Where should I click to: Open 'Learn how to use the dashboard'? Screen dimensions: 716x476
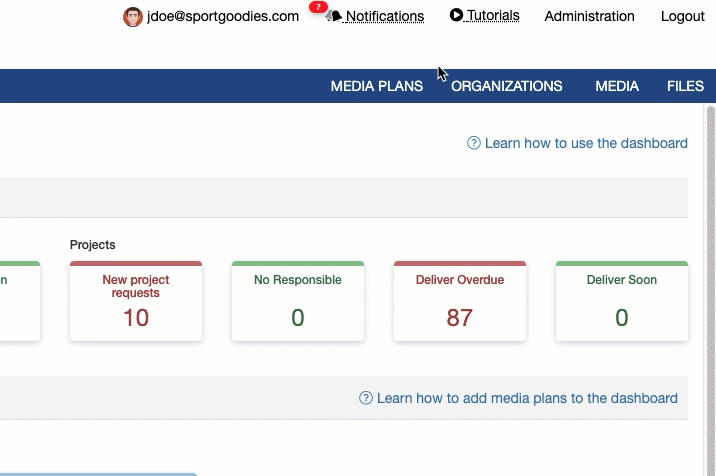[586, 143]
